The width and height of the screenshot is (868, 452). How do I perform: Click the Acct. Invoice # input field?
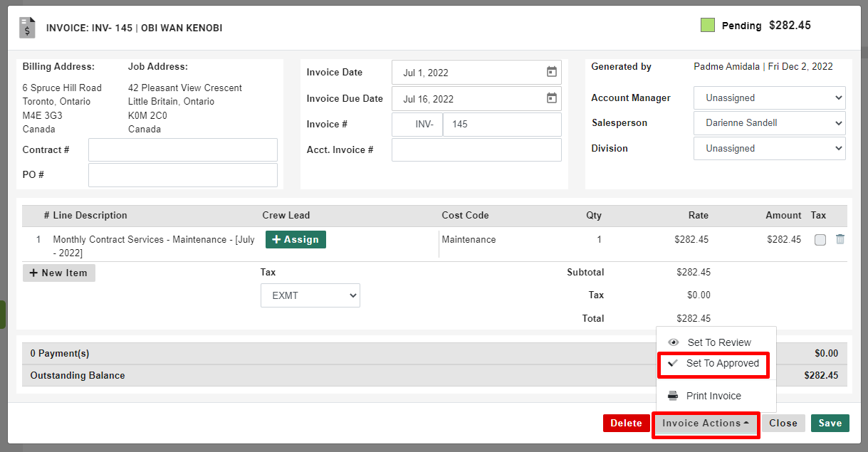pos(476,150)
